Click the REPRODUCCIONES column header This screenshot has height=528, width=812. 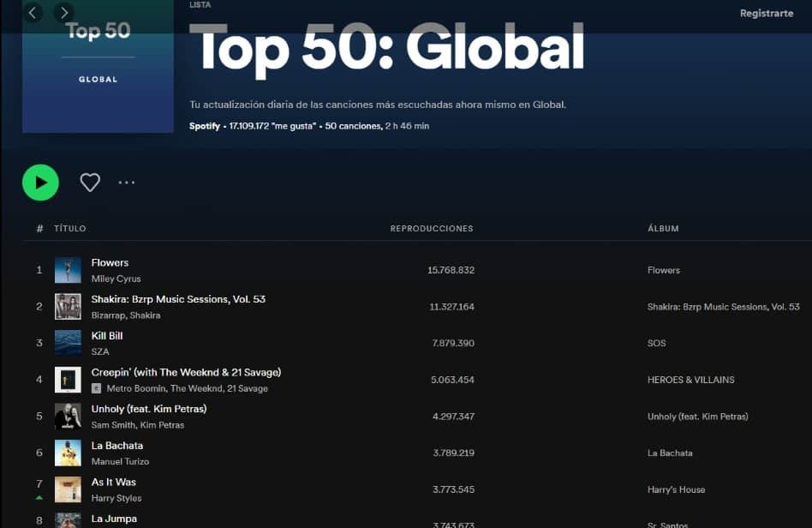pos(432,229)
